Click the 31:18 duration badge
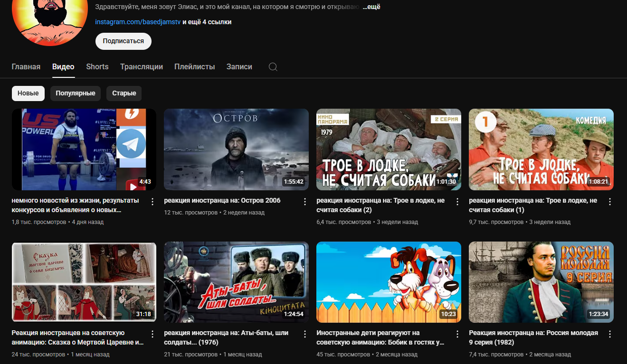 click(143, 314)
